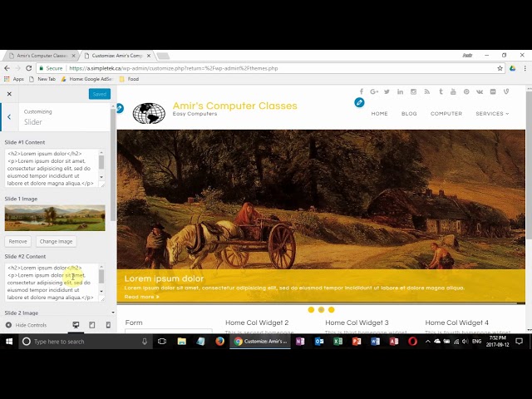532x399 pixels.
Task: Reload the page in Chrome
Action: point(29,68)
